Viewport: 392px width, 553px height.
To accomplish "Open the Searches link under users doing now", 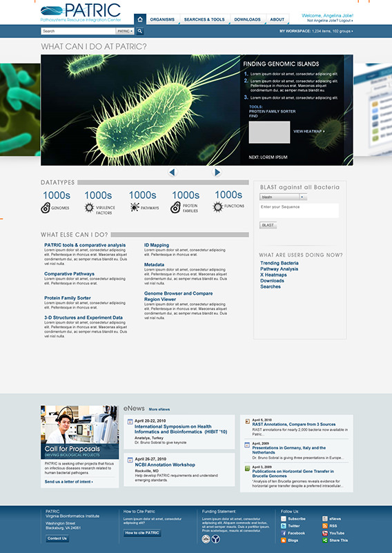I will 271,287.
